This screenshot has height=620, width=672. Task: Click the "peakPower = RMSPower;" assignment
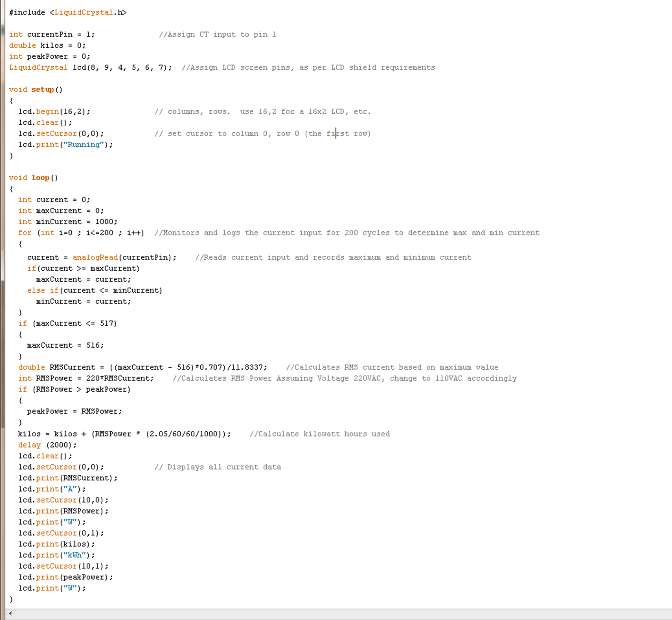tap(75, 412)
